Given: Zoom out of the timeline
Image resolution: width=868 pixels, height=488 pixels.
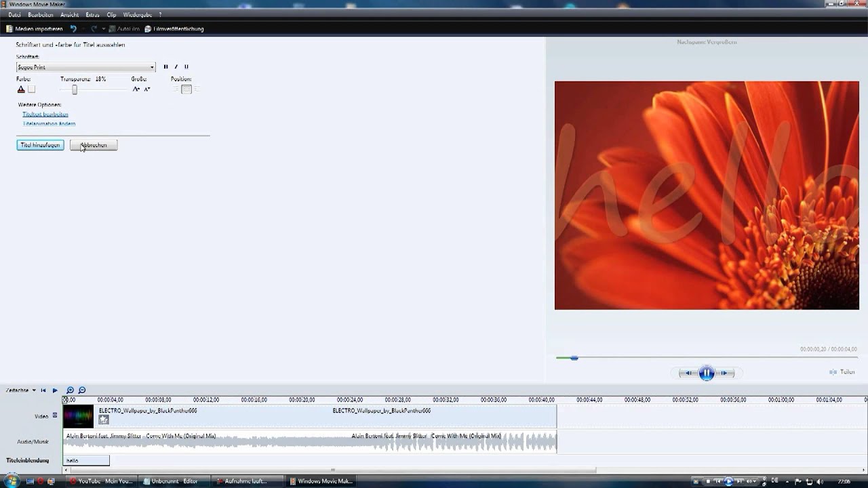Looking at the screenshot, I should pos(82,390).
